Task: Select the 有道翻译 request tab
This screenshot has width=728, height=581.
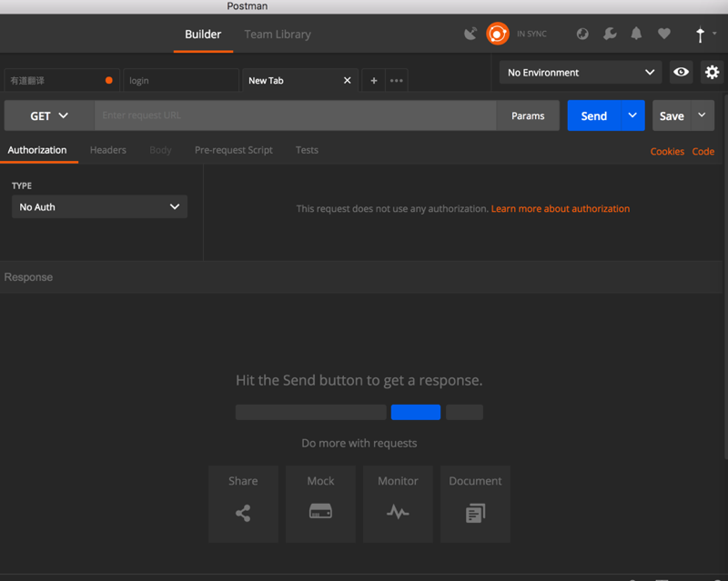Action: (x=62, y=80)
